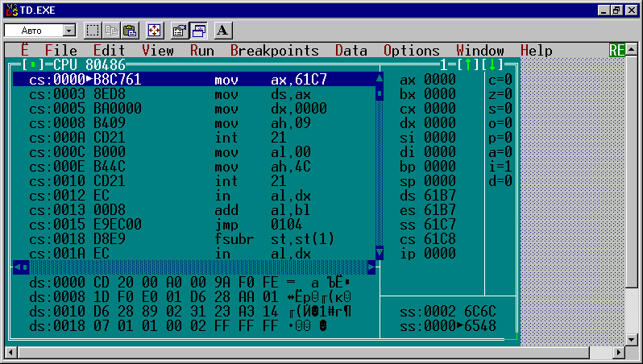Click the ds register value 61B7

click(440, 196)
